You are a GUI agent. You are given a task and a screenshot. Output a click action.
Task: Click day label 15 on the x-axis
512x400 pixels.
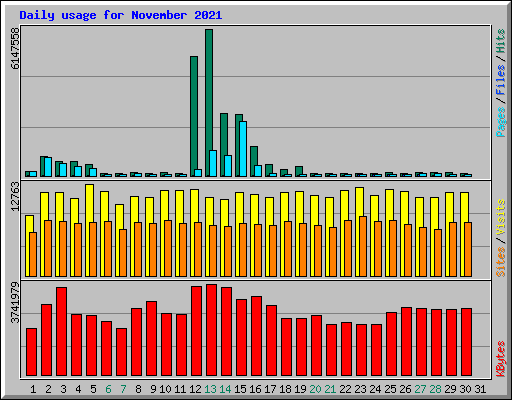[240, 389]
